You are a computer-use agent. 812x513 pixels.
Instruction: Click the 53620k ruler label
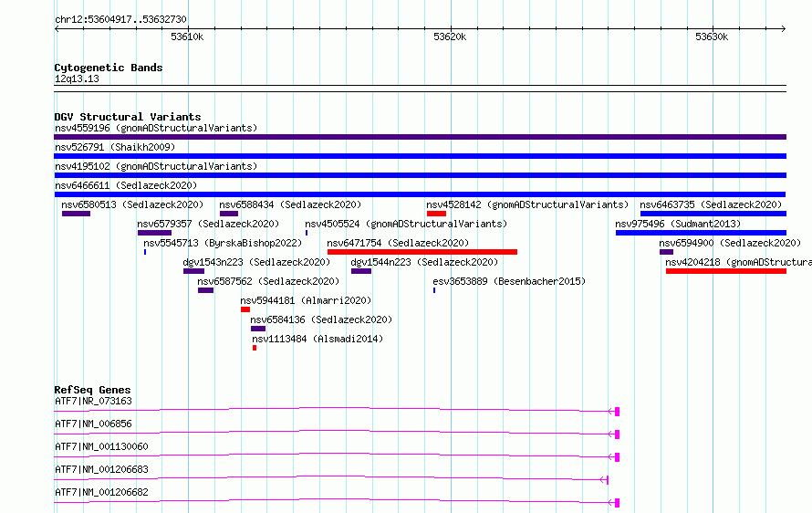[x=450, y=37]
